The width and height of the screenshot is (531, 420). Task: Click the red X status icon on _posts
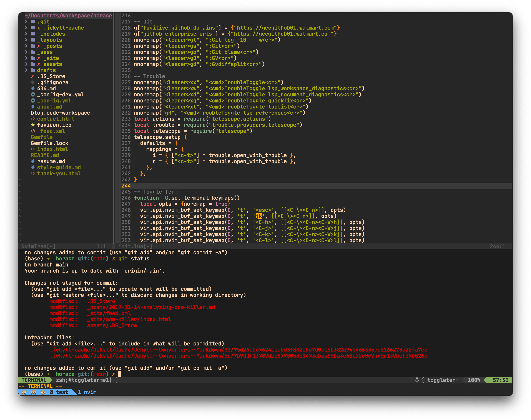pyautogui.click(x=39, y=46)
